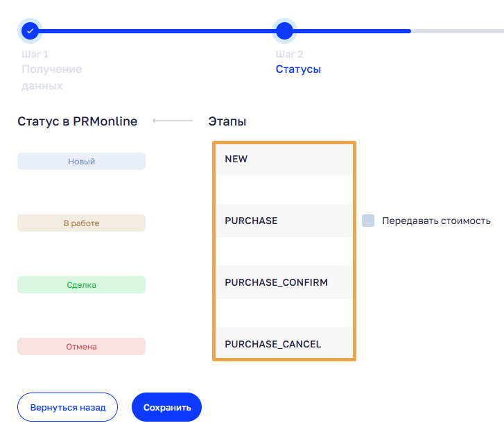Open the PURCHASE stage dropdown
The height and width of the screenshot is (439, 504).
coord(284,221)
